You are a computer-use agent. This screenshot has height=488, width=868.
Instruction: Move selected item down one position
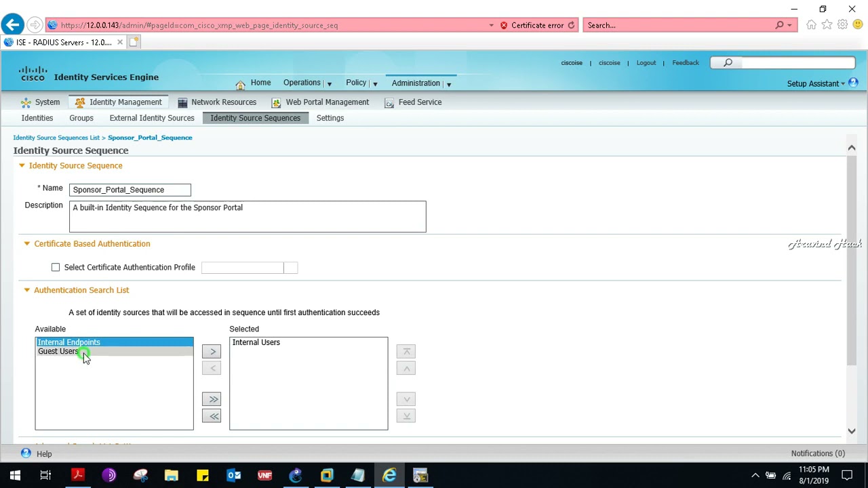point(406,399)
